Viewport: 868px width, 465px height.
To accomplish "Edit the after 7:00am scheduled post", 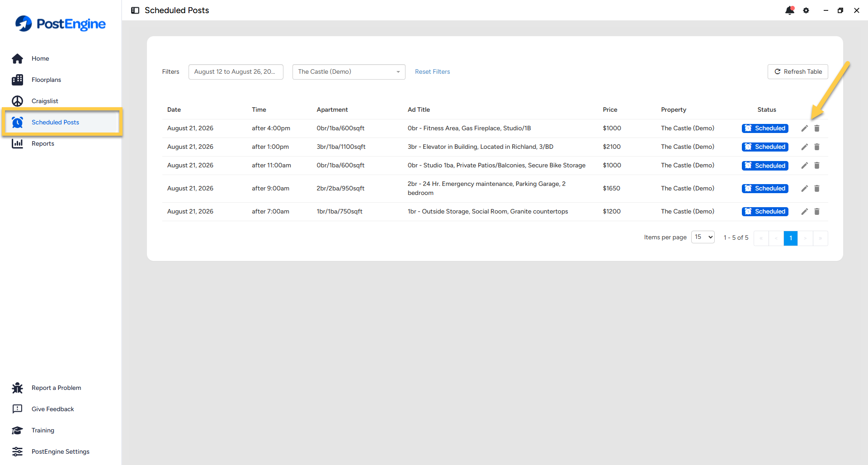I will 804,212.
